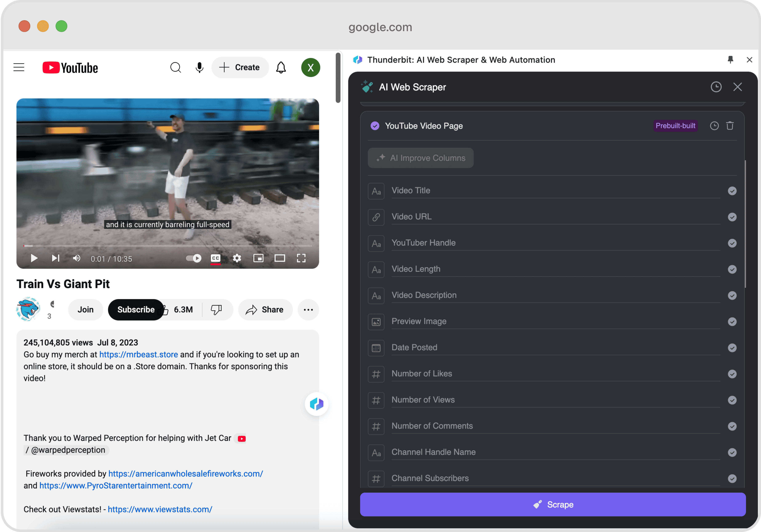Skip to next video

point(55,258)
